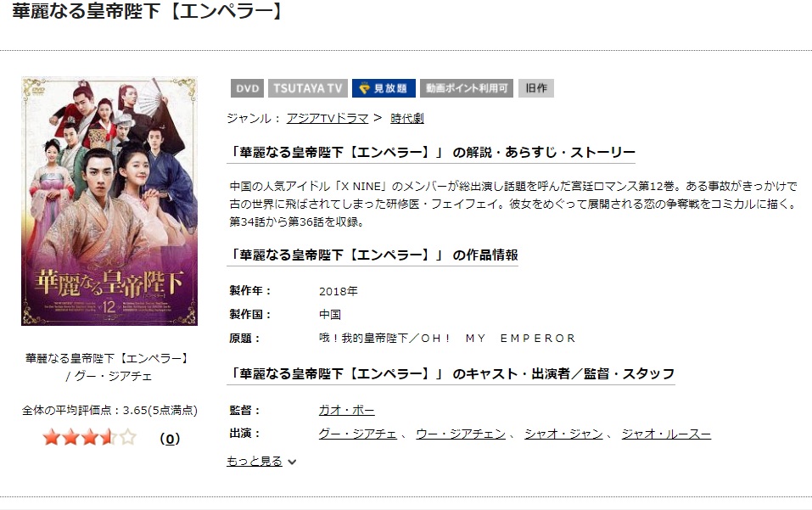This screenshot has height=510, width=812.
Task: Open the アジアTVドラマ genre link
Action: click(328, 119)
